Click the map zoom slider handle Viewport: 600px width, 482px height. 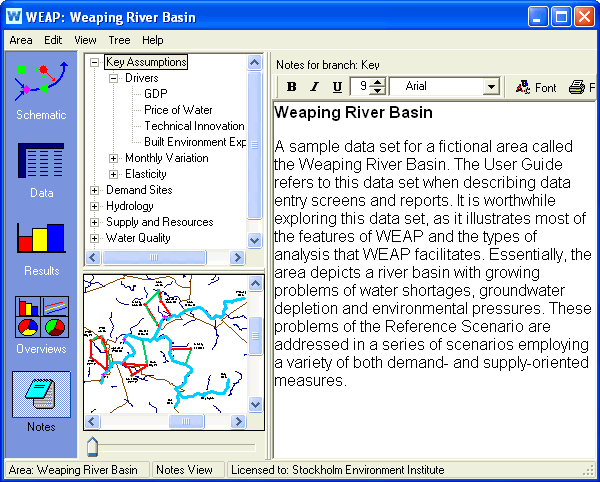[x=92, y=447]
